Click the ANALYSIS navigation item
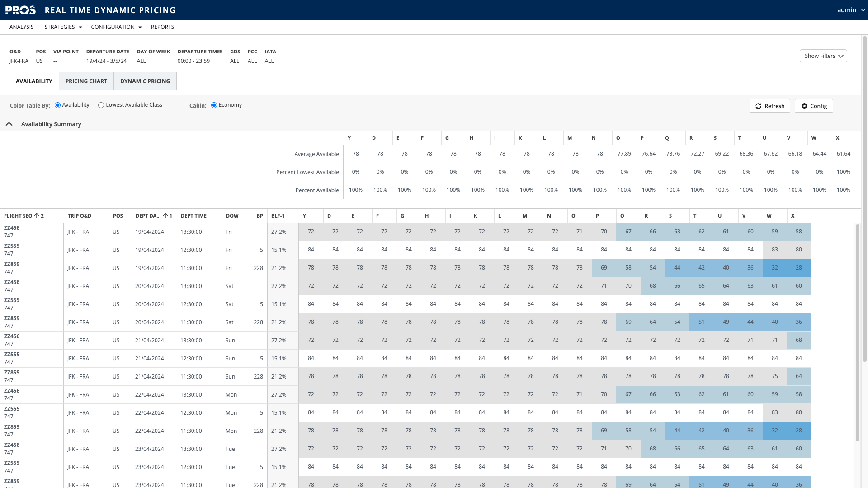Image resolution: width=868 pixels, height=488 pixels. point(22,27)
